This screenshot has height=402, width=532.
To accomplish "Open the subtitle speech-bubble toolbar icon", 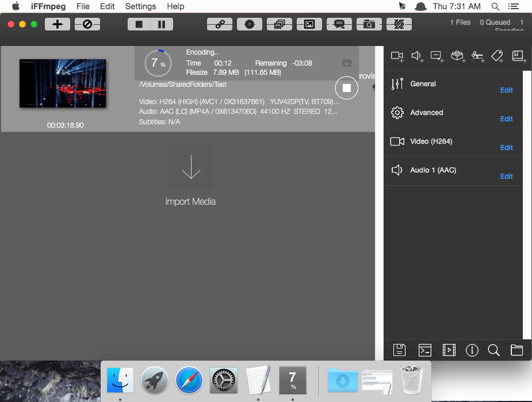I will (339, 24).
